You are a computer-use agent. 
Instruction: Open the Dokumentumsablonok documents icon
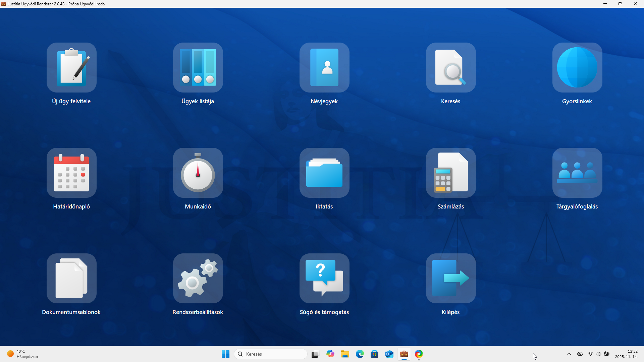(71, 278)
